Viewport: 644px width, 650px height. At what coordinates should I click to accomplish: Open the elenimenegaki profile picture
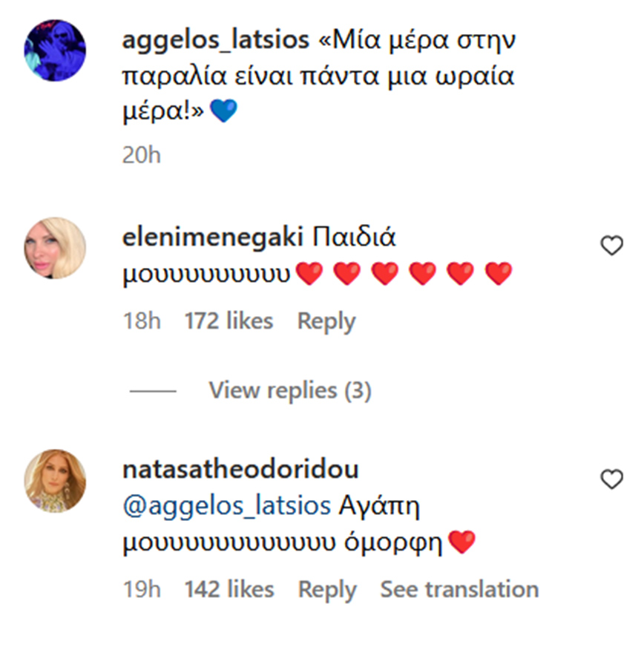click(56, 248)
